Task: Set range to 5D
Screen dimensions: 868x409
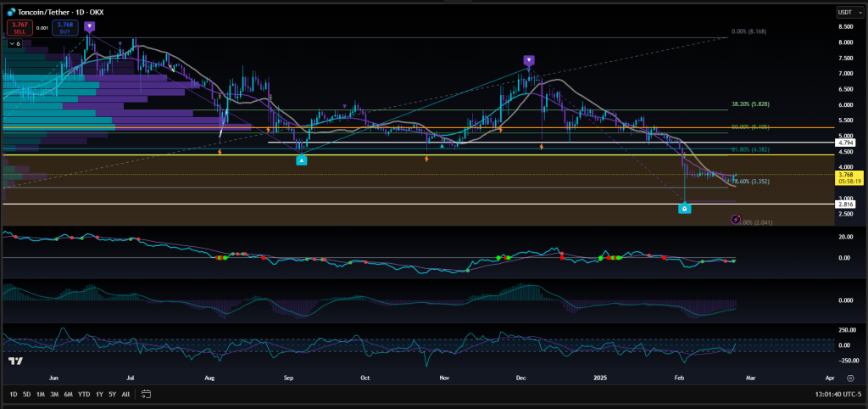Action: (26, 395)
